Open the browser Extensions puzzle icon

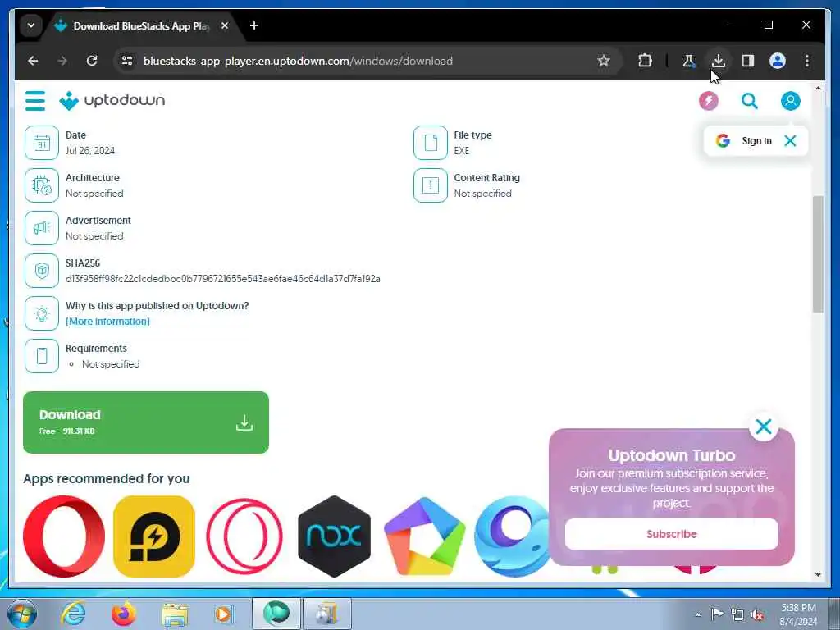pos(645,61)
